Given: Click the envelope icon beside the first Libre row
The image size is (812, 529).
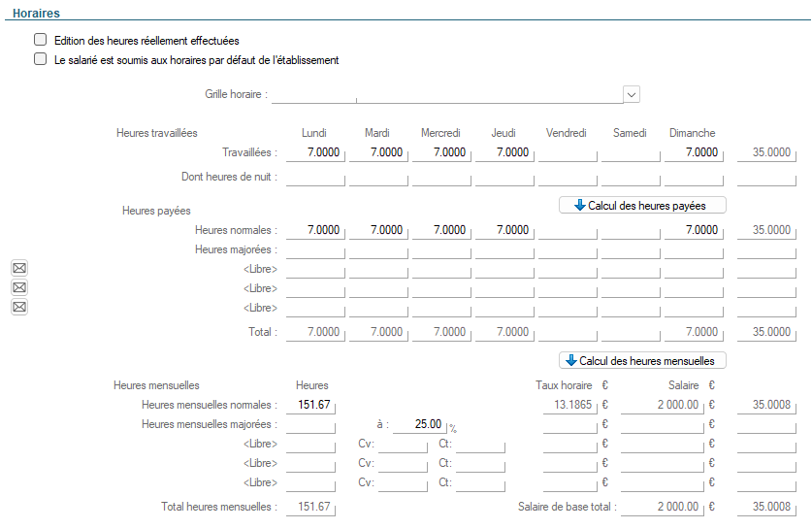Looking at the screenshot, I should point(19,269).
